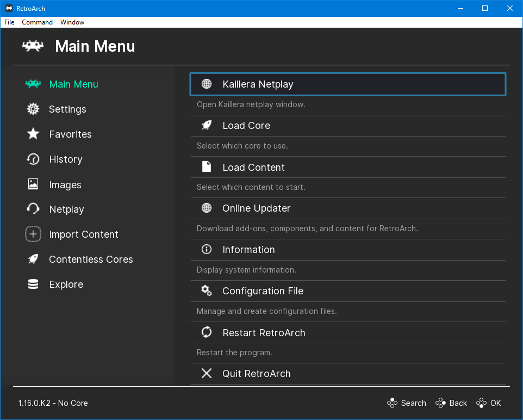523x420 pixels.
Task: Click the Images picture icon
Action: coord(33,184)
